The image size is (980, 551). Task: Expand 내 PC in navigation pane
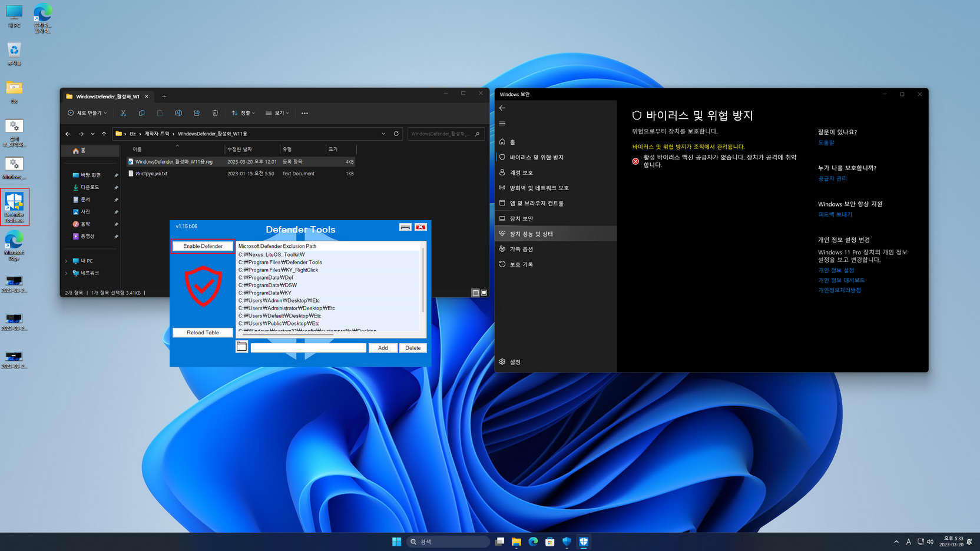coord(66,261)
